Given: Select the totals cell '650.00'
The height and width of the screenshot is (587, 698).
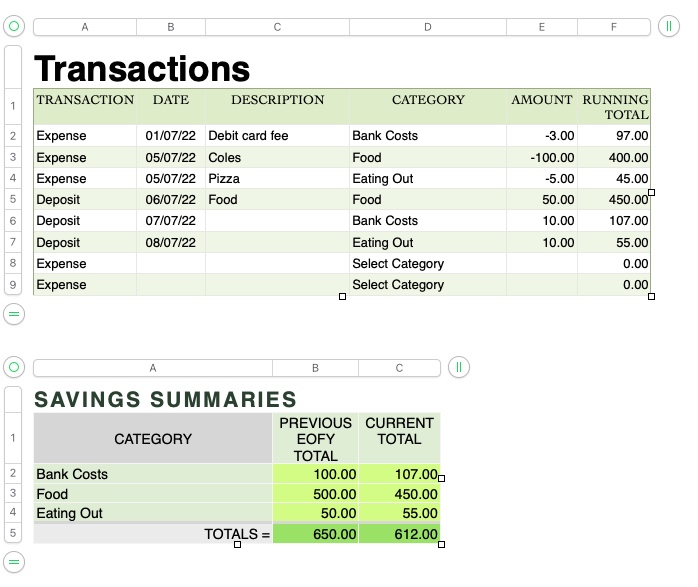Looking at the screenshot, I should [x=315, y=534].
